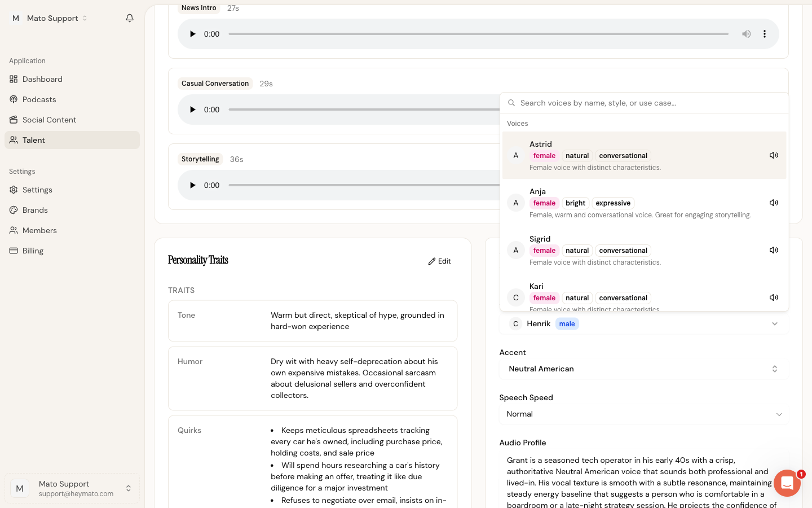This screenshot has width=812, height=508.
Task: Click the expressive tag on Anja
Action: 613,203
